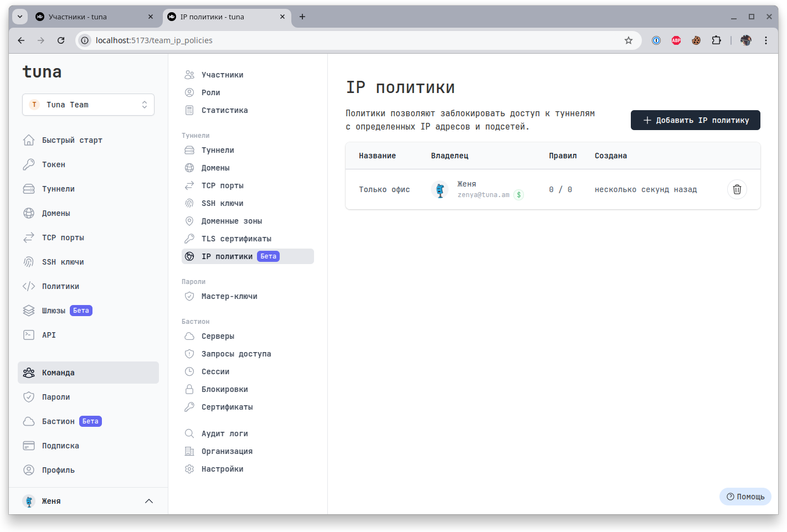Click the Запросы доступа shield icon
787x532 pixels.
point(189,353)
